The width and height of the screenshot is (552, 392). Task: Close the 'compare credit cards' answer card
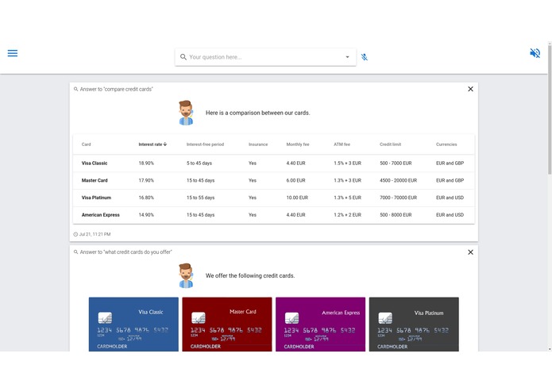[470, 89]
